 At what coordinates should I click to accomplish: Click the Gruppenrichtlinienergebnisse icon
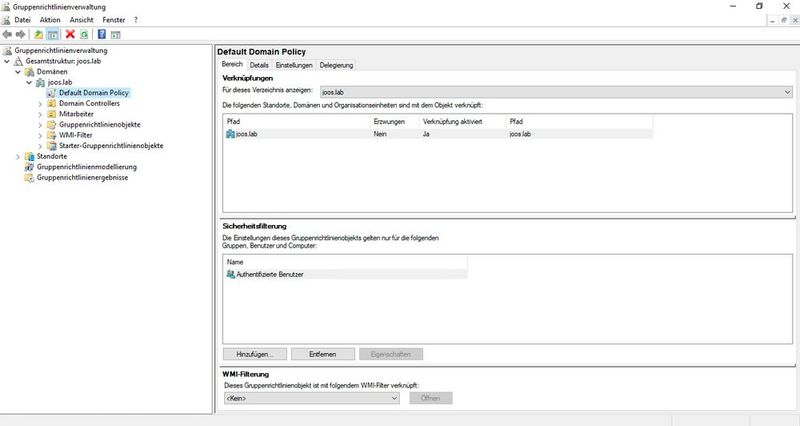(30, 178)
